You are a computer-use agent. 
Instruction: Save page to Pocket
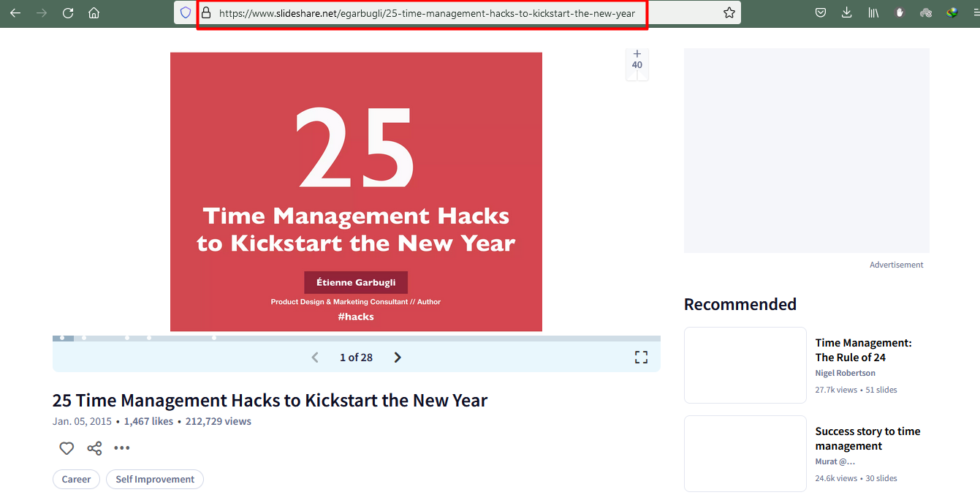click(x=821, y=12)
